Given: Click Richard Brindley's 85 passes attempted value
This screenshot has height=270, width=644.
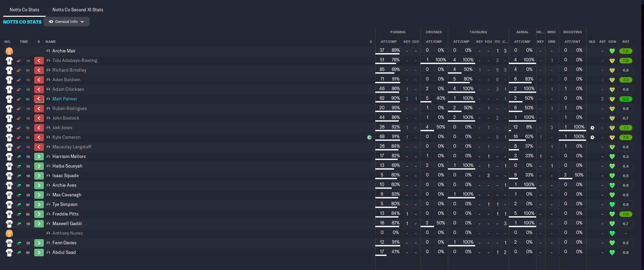Looking at the screenshot, I should [x=382, y=69].
